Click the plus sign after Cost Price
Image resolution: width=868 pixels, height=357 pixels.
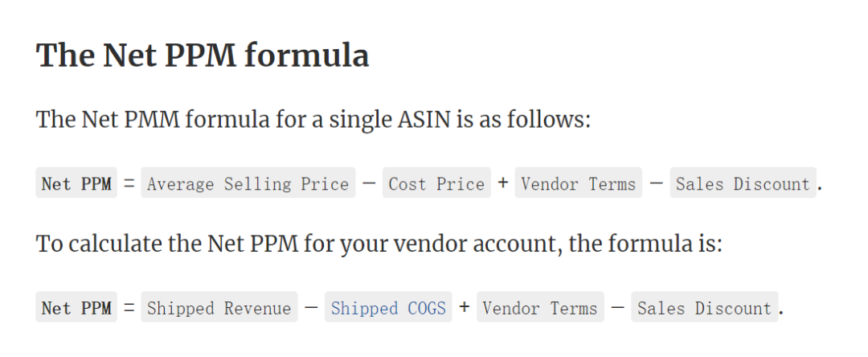point(503,184)
